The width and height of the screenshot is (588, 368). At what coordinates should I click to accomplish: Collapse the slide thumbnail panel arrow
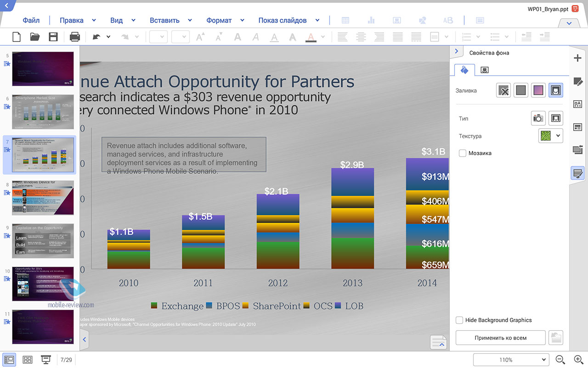click(85, 340)
